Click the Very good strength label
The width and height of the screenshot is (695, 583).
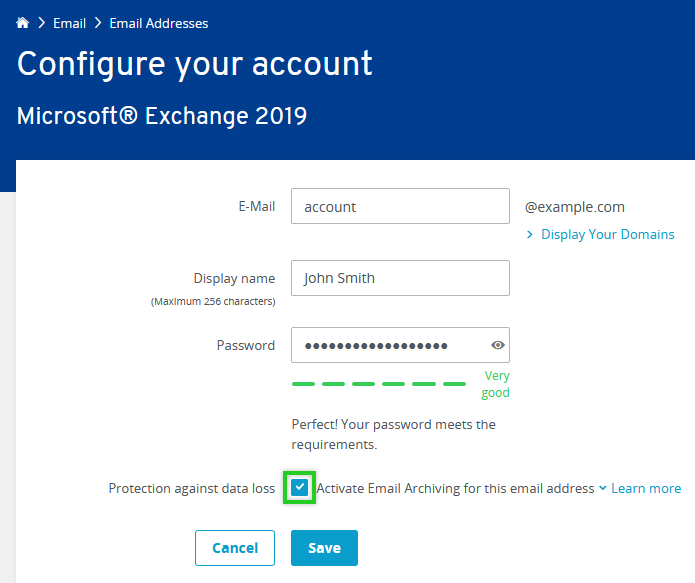[x=496, y=384]
